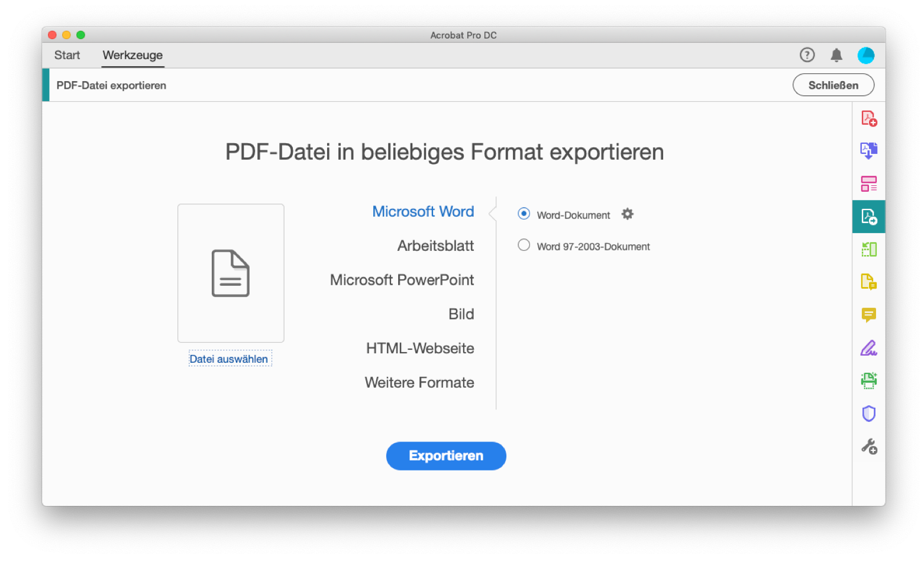This screenshot has width=924, height=561.
Task: Choose the Word 97-2003-Dokument radio option
Action: tap(524, 245)
